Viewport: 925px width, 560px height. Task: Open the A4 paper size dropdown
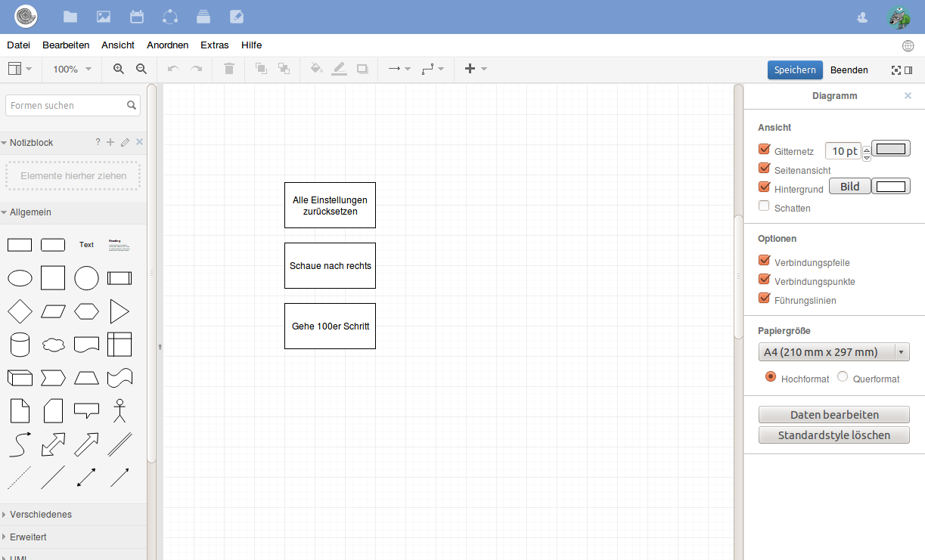(833, 352)
